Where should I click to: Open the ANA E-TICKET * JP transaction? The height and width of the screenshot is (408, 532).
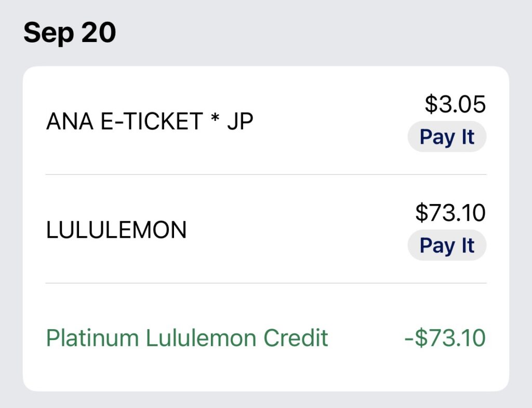(150, 121)
